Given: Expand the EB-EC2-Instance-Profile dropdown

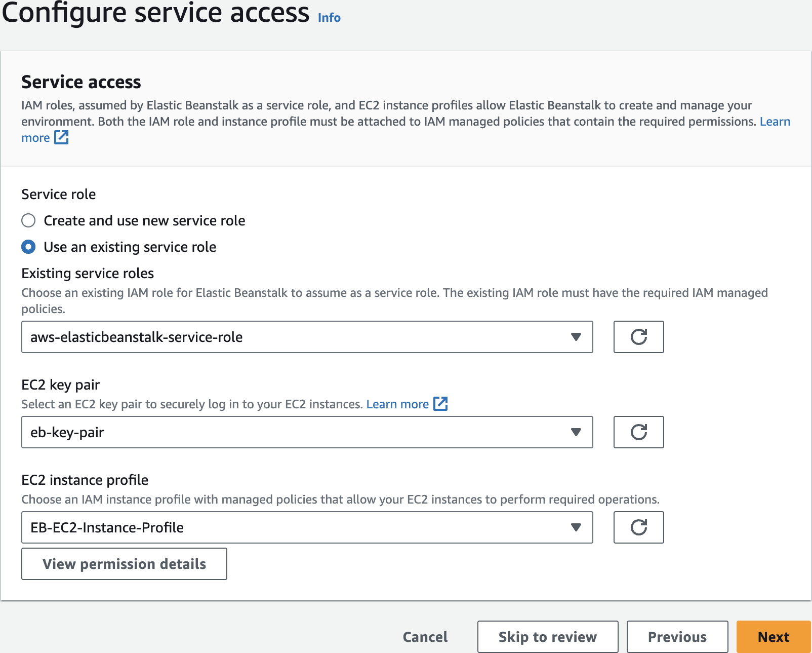Looking at the screenshot, I should pos(307,527).
